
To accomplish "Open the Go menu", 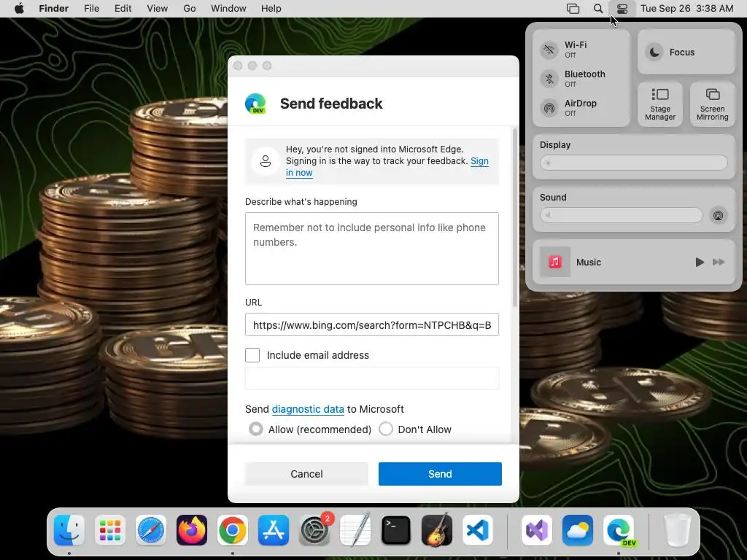I will point(189,9).
